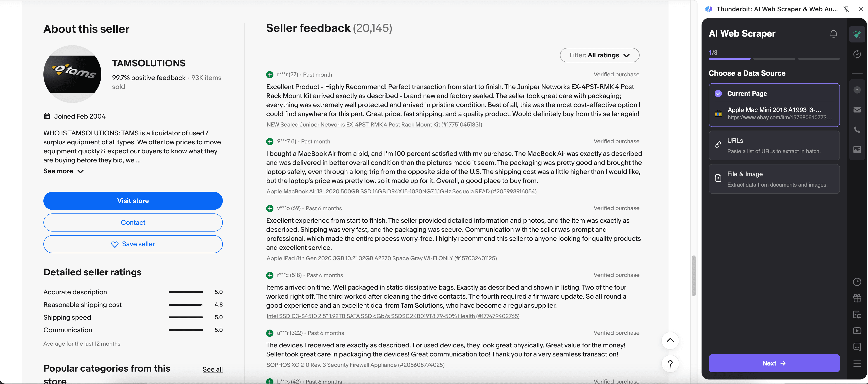This screenshot has width=868, height=384.
Task: Open the templates document icon in sidebar
Action: [857, 315]
